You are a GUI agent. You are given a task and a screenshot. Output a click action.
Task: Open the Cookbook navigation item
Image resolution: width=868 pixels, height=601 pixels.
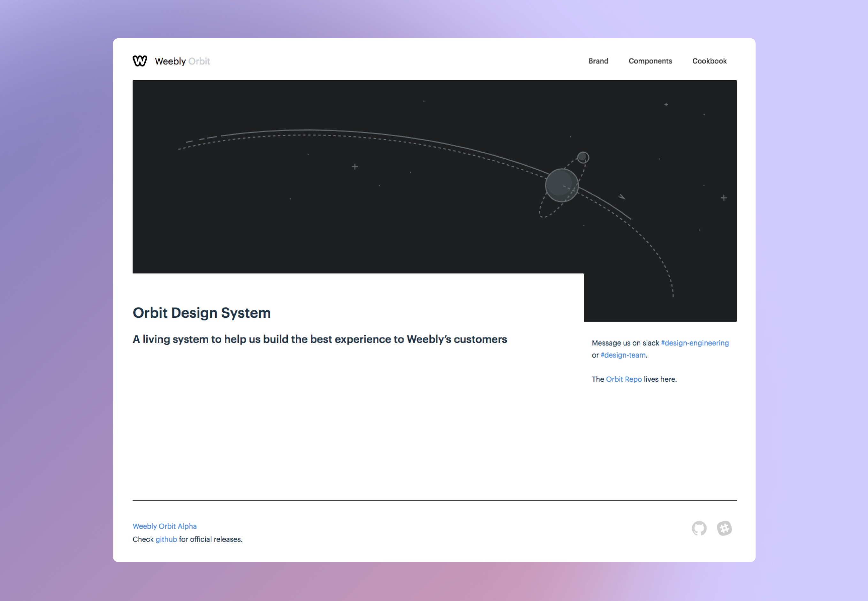pyautogui.click(x=709, y=61)
